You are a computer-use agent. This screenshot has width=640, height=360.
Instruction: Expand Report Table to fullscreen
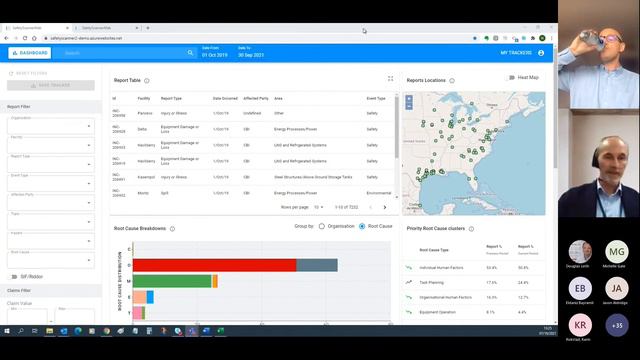pos(391,78)
